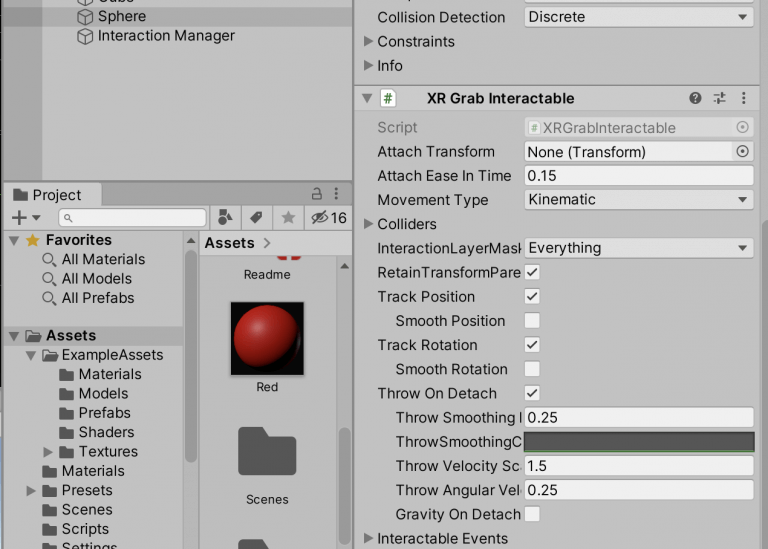
Task: Enable Smooth Position checkbox
Action: (x=532, y=321)
